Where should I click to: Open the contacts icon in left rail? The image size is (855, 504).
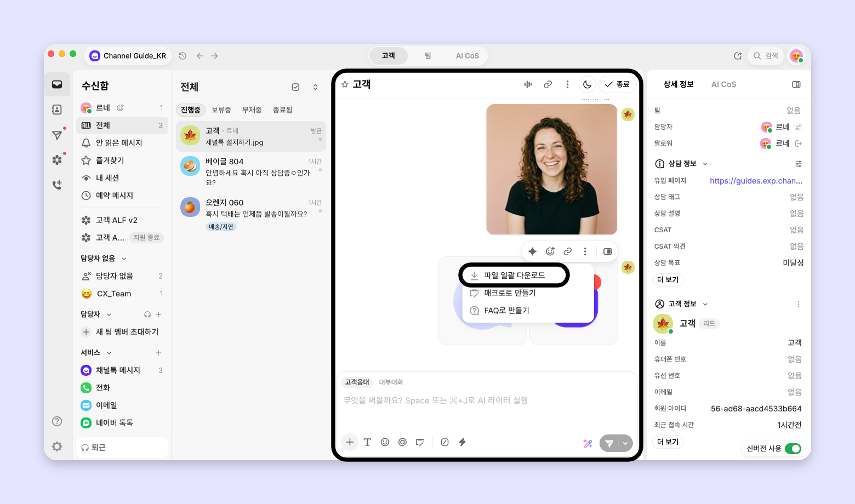pyautogui.click(x=57, y=110)
